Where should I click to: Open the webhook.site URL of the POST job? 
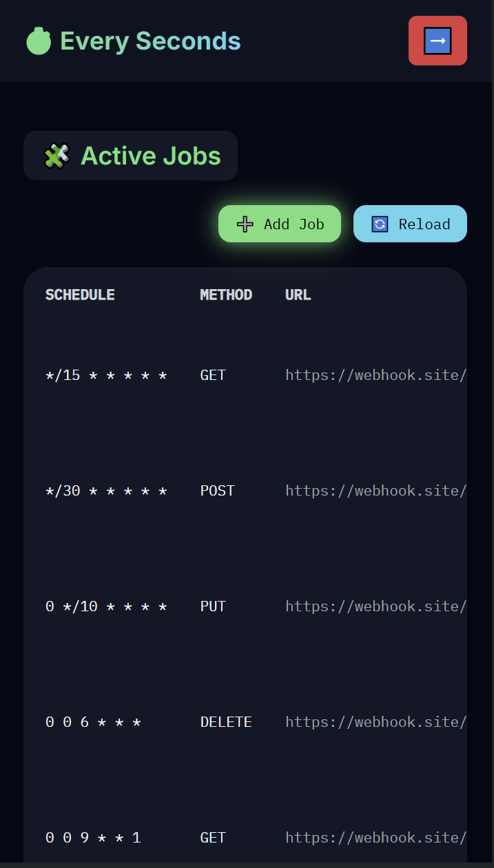[x=375, y=490]
